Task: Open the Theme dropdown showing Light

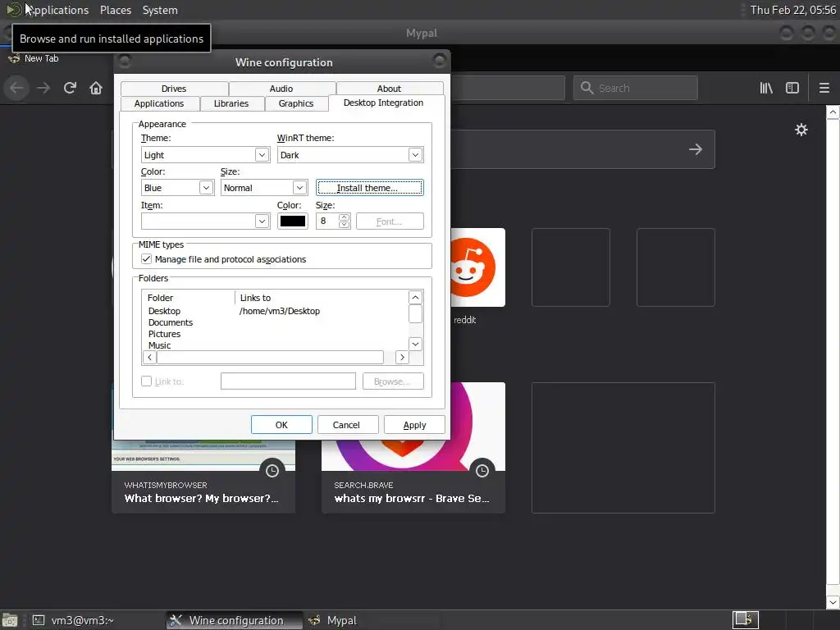Action: [206, 155]
